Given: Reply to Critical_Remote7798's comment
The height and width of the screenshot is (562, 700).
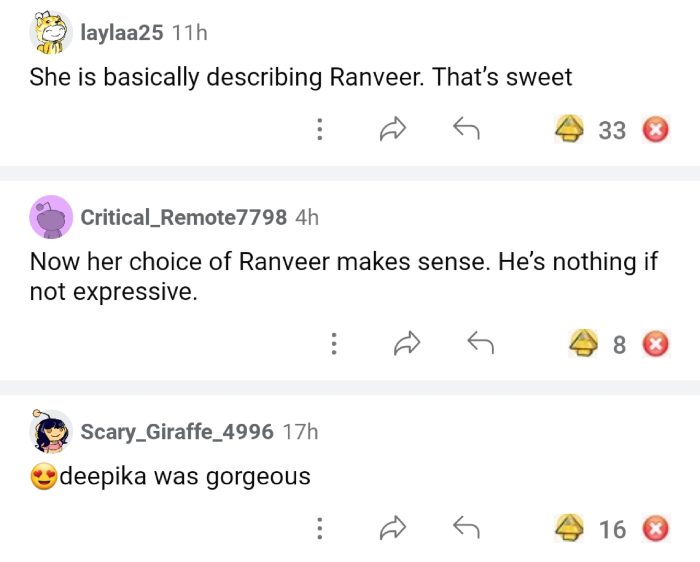Looking at the screenshot, I should tap(481, 345).
